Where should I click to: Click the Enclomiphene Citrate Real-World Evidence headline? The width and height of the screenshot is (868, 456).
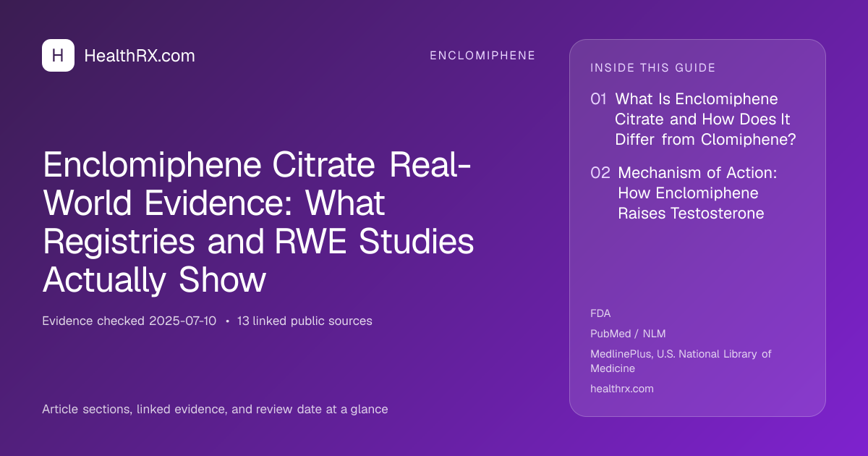coord(258,223)
